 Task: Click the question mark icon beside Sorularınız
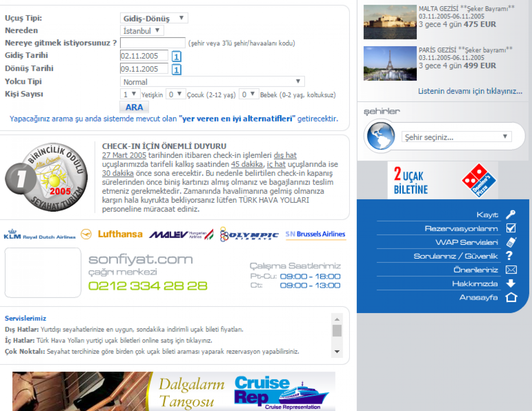pyautogui.click(x=509, y=256)
